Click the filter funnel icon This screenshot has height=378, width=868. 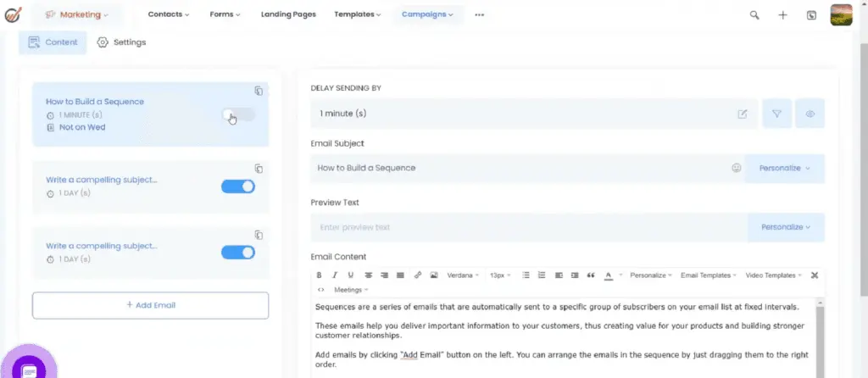[x=776, y=114]
